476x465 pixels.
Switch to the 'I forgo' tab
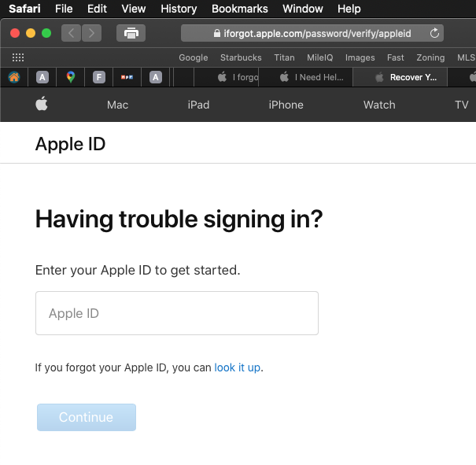[x=226, y=77]
